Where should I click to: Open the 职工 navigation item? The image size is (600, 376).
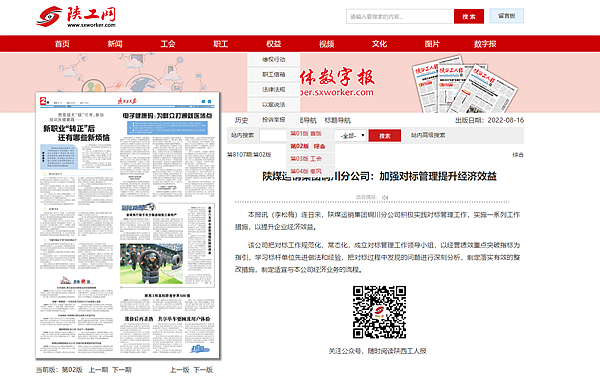[x=220, y=44]
